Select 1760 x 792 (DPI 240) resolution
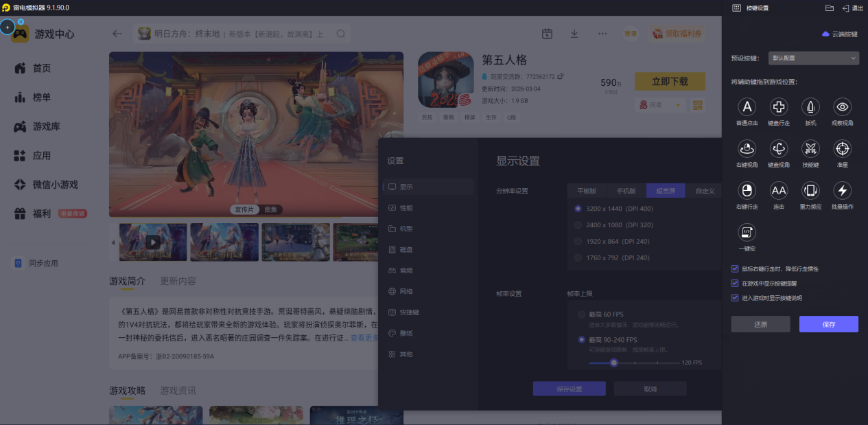 578,257
